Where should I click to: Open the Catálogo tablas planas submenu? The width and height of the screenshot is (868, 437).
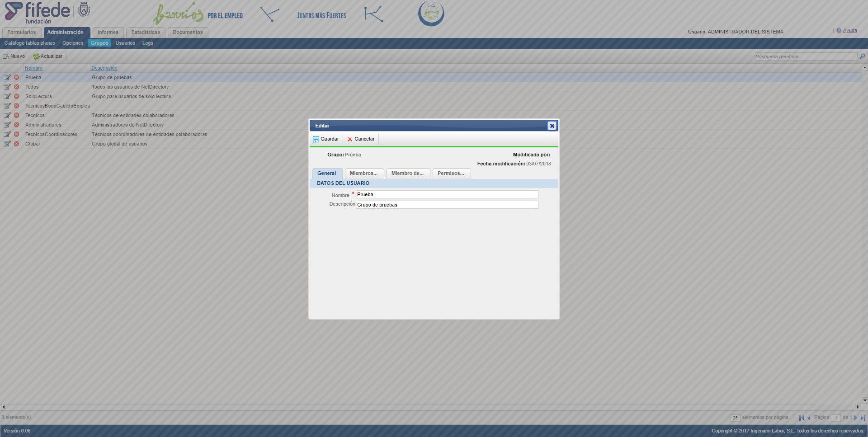30,43
